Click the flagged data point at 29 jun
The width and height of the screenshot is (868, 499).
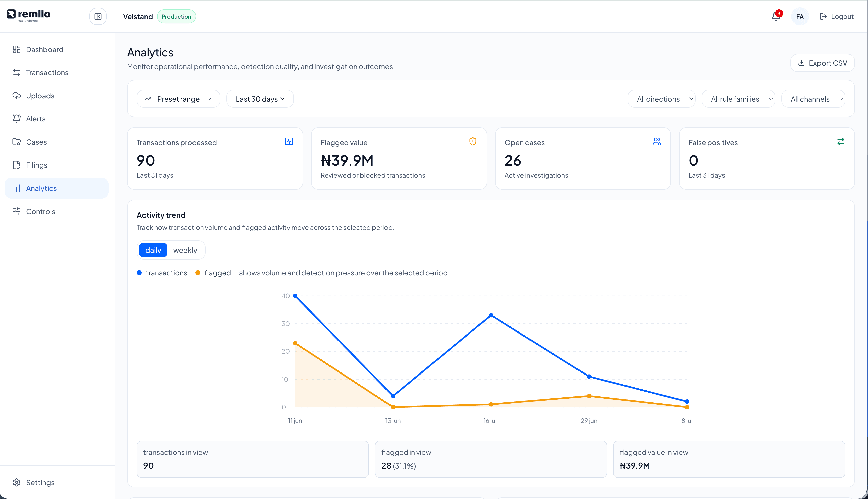(589, 396)
